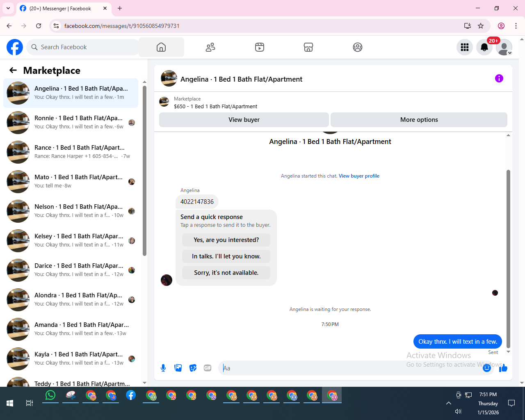Click the 'Okay thnx. I will text in a few.' bubble
The image size is (525, 420).
(x=458, y=342)
